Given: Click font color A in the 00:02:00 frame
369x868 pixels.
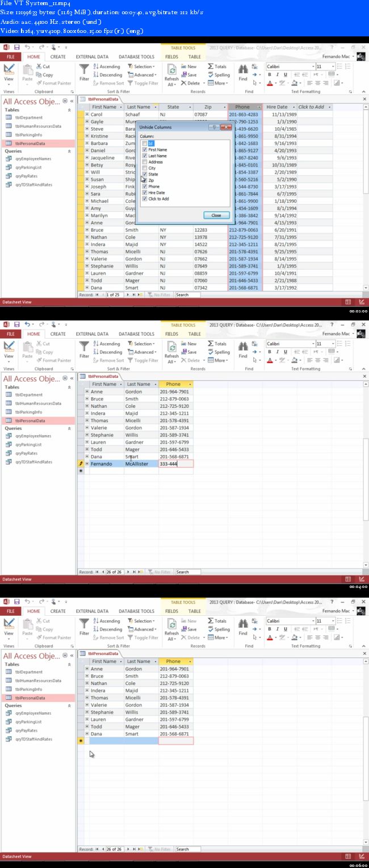Looking at the screenshot, I should 270,83.
